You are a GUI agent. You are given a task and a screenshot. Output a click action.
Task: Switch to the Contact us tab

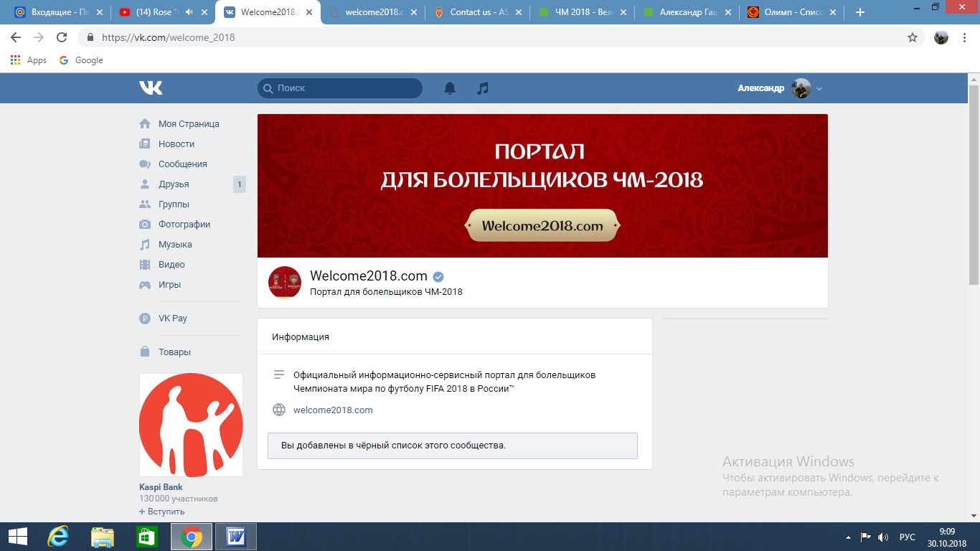tap(478, 12)
